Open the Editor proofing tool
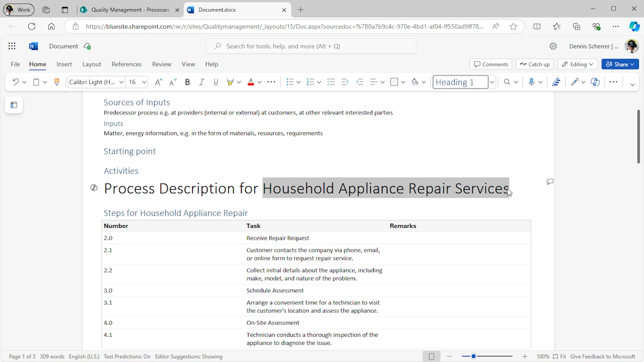Viewport: 644px width, 362px height. tap(556, 82)
